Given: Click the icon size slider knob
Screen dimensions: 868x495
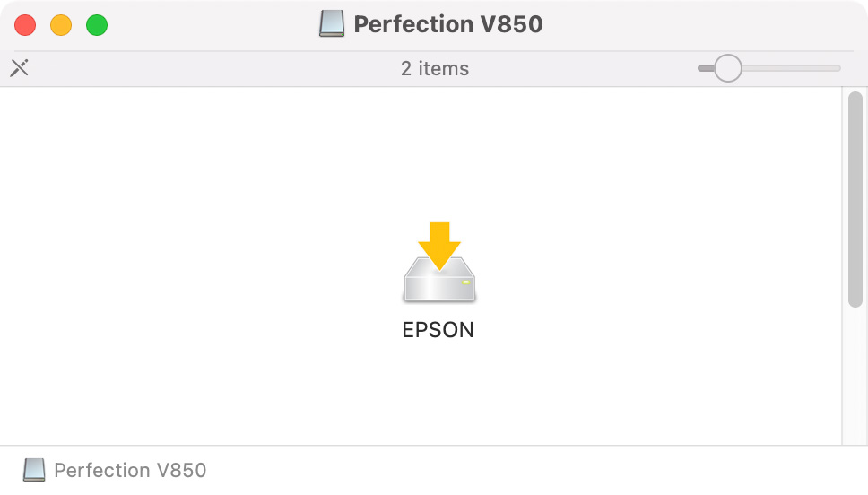Looking at the screenshot, I should pos(727,68).
